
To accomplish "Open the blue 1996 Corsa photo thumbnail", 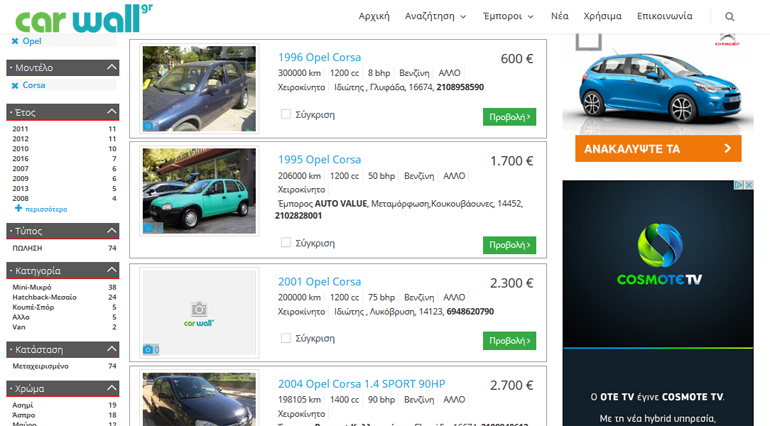I will click(x=199, y=88).
